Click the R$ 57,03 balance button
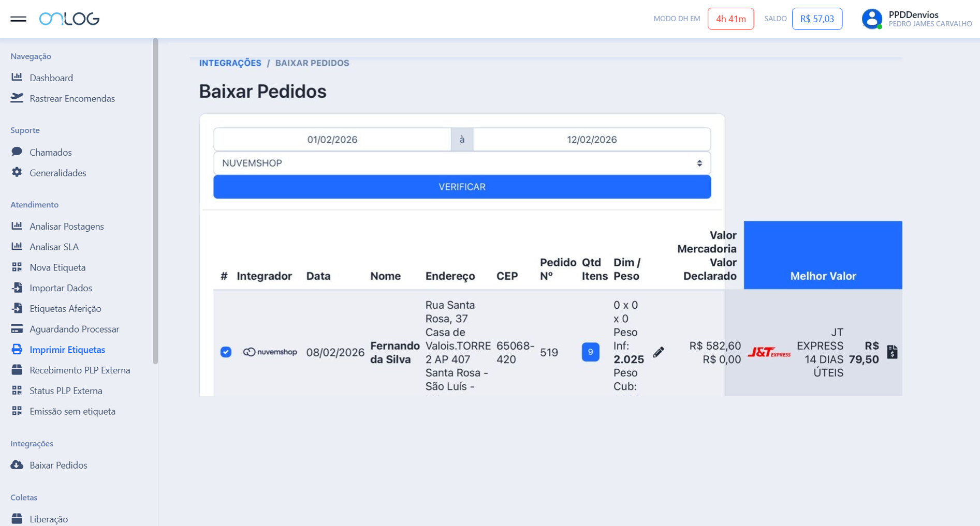Image resolution: width=980 pixels, height=526 pixels. (816, 19)
